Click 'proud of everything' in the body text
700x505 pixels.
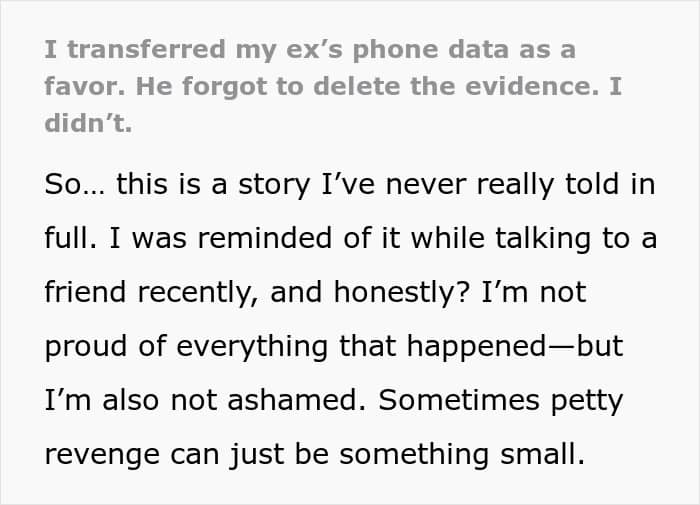click(x=186, y=347)
